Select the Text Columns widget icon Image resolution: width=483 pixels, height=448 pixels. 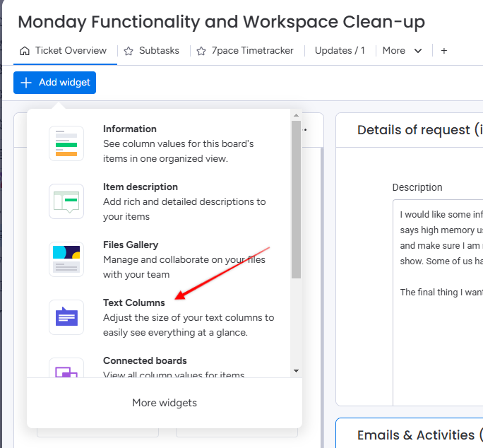point(66,317)
